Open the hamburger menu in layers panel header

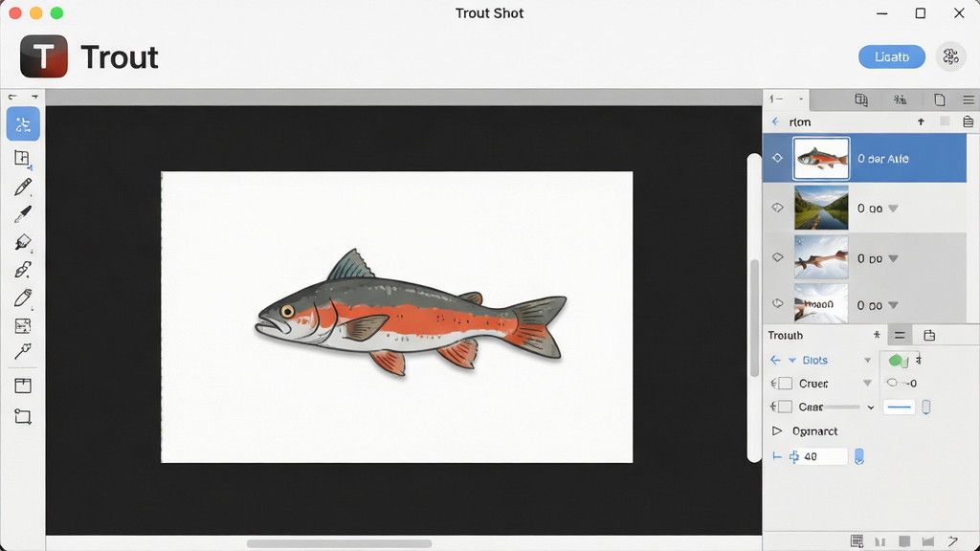969,99
